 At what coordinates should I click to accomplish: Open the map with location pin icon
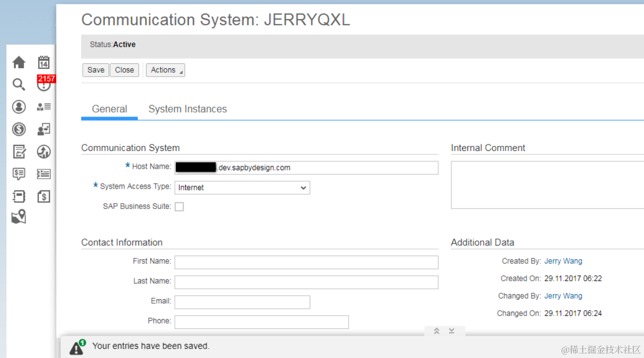19,217
